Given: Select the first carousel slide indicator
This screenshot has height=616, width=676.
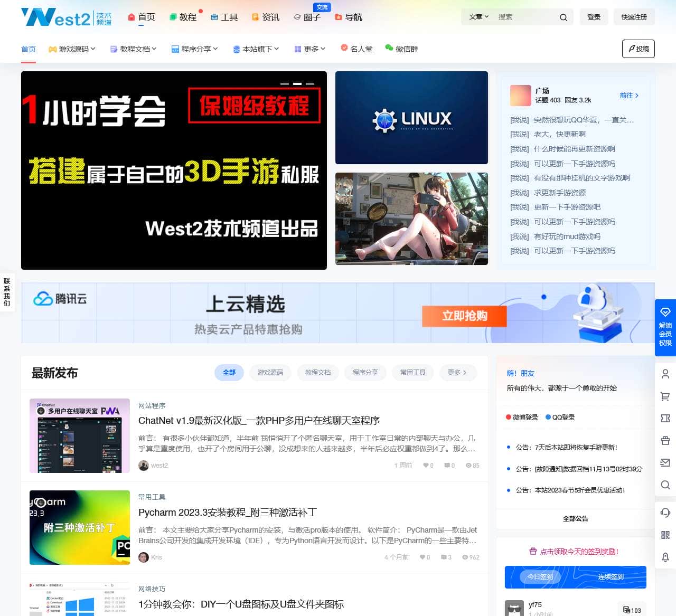Looking at the screenshot, I should point(285,84).
